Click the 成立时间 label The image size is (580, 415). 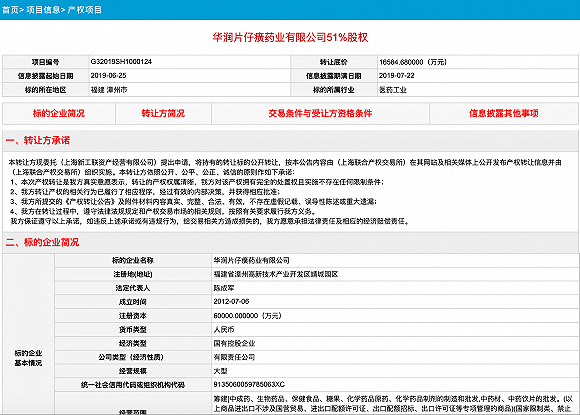click(133, 302)
